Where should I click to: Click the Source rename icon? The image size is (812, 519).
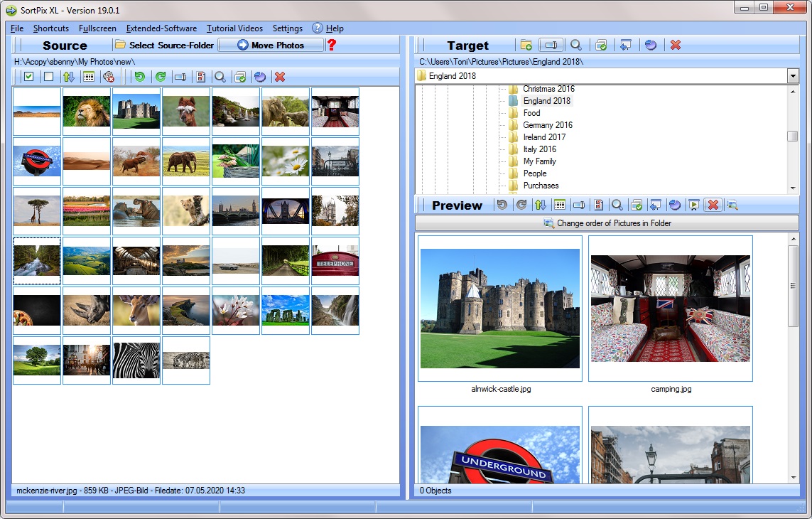tap(180, 77)
